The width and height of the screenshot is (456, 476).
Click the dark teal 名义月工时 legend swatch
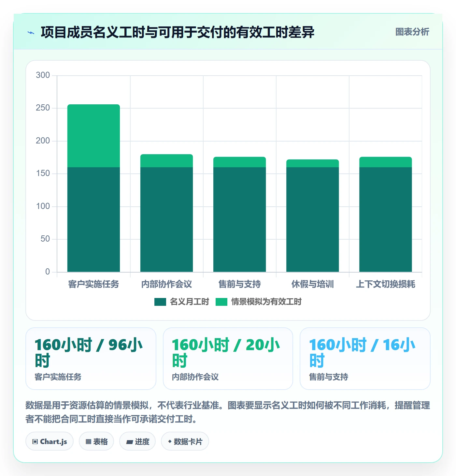(160, 302)
